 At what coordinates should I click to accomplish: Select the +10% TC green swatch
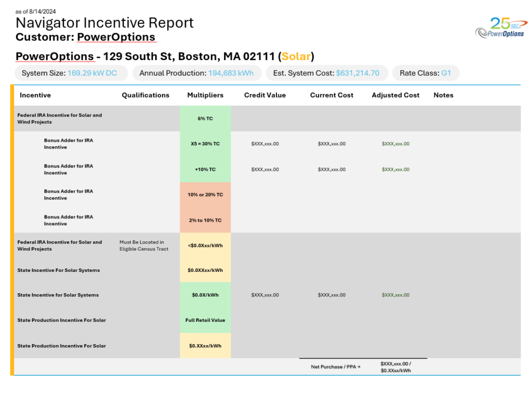coord(205,169)
